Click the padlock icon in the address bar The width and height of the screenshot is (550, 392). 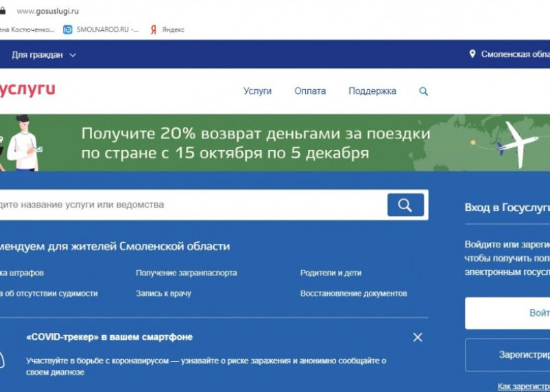[x=3, y=11]
